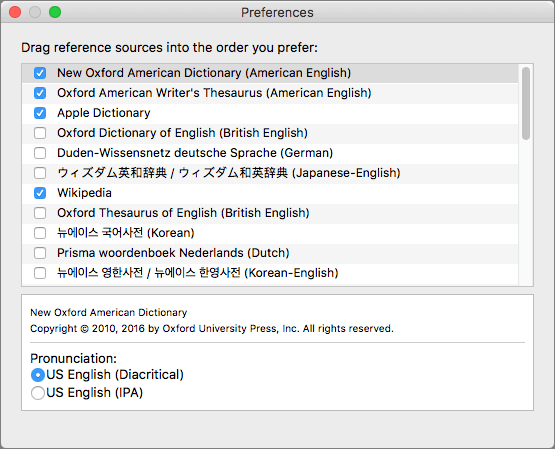This screenshot has width=555, height=449.
Task: Enable Oxford Thesaurus of English checkbox
Action: point(40,213)
